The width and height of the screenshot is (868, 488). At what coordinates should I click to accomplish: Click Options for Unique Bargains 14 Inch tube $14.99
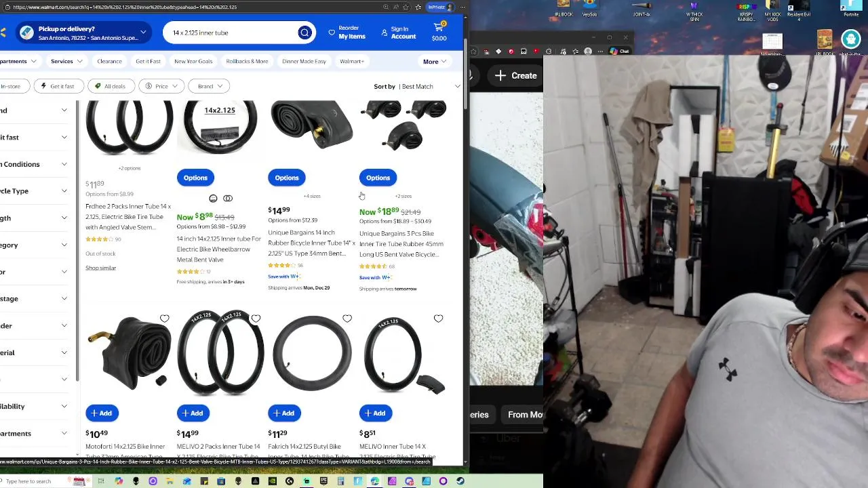287,178
